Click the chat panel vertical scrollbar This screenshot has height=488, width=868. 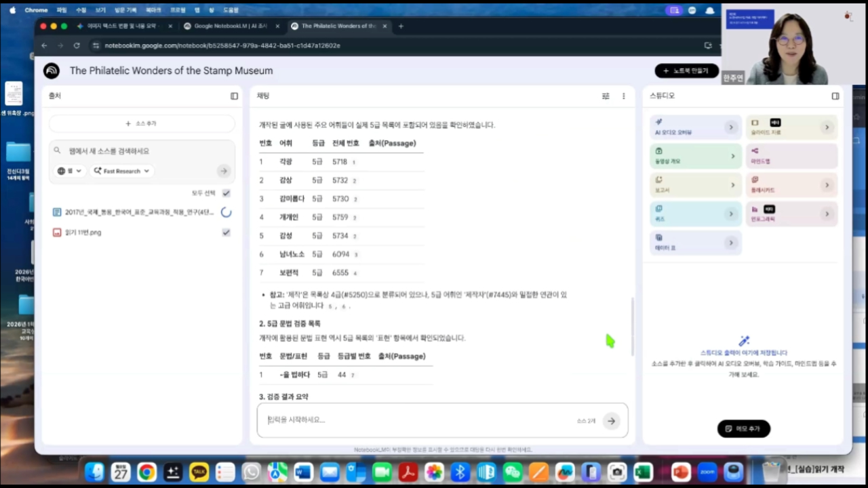[632, 326]
